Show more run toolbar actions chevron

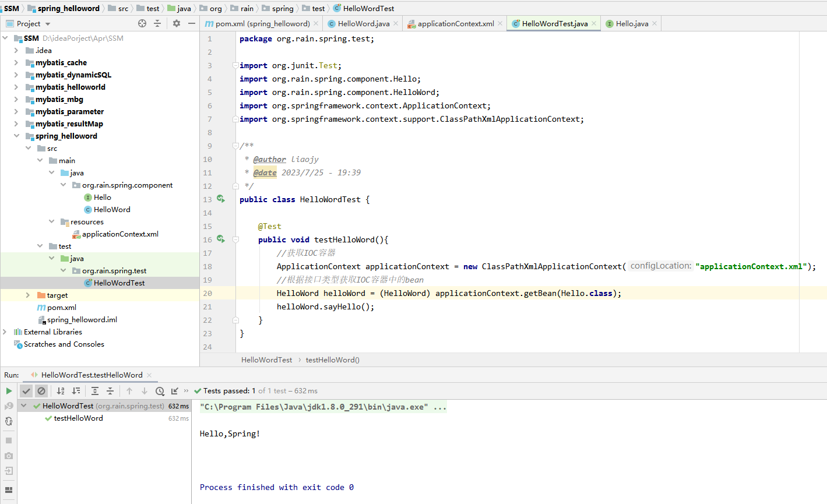click(x=186, y=391)
